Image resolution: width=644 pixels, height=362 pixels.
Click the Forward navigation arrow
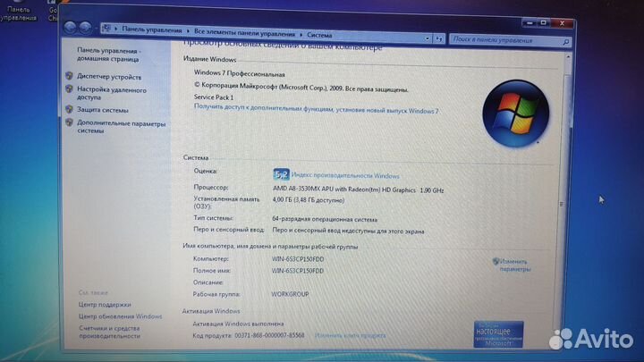click(85, 28)
